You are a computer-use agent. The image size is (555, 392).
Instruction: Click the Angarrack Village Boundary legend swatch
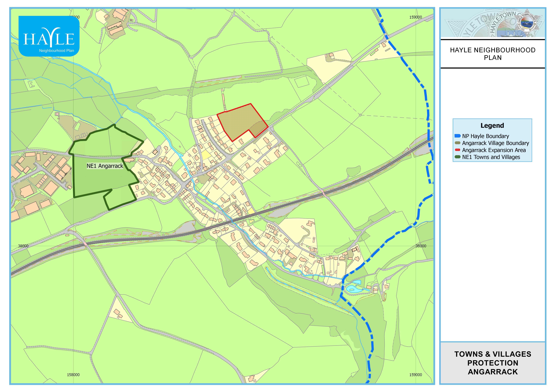click(x=457, y=143)
